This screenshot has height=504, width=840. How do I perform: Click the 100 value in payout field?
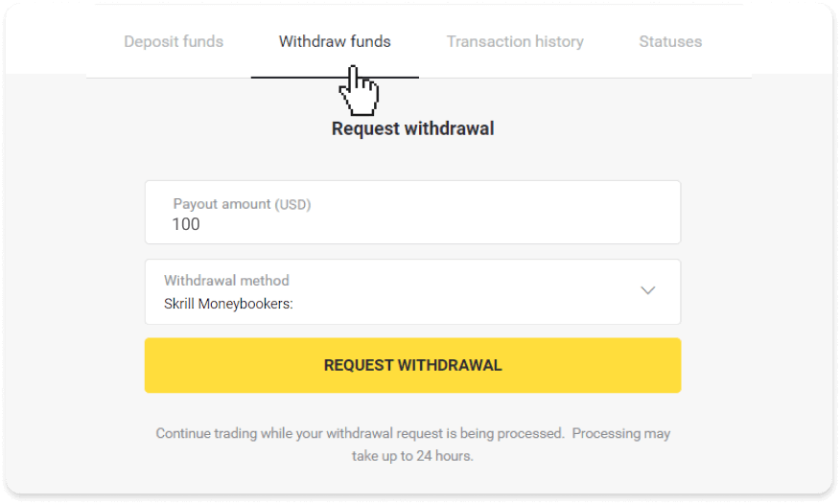(x=186, y=224)
